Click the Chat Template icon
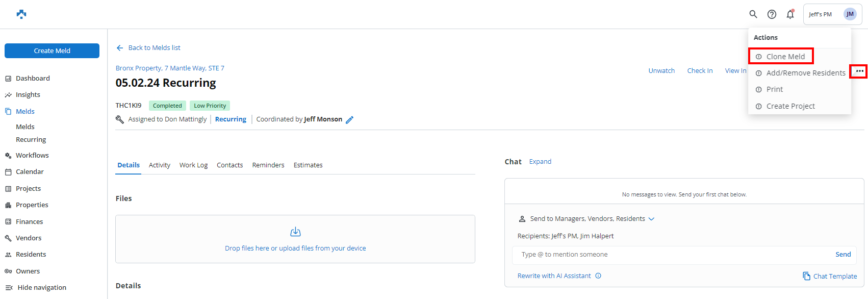Image resolution: width=868 pixels, height=299 pixels. click(x=806, y=276)
